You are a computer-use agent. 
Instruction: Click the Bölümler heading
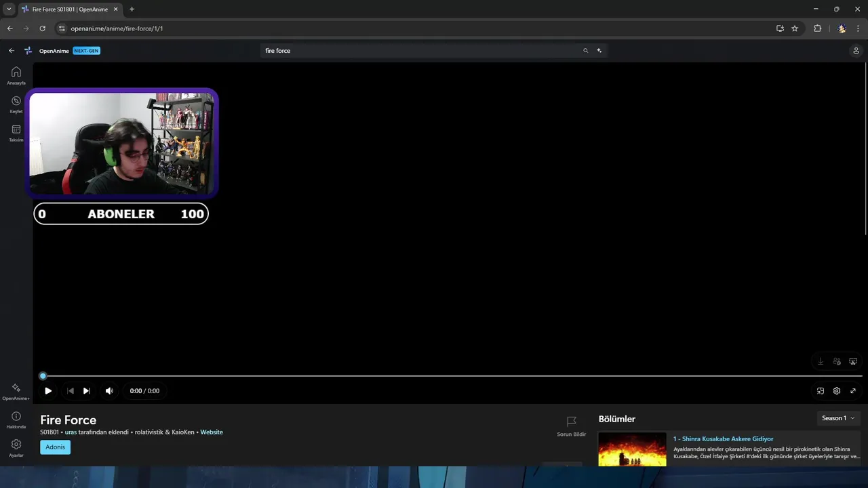pos(617,419)
